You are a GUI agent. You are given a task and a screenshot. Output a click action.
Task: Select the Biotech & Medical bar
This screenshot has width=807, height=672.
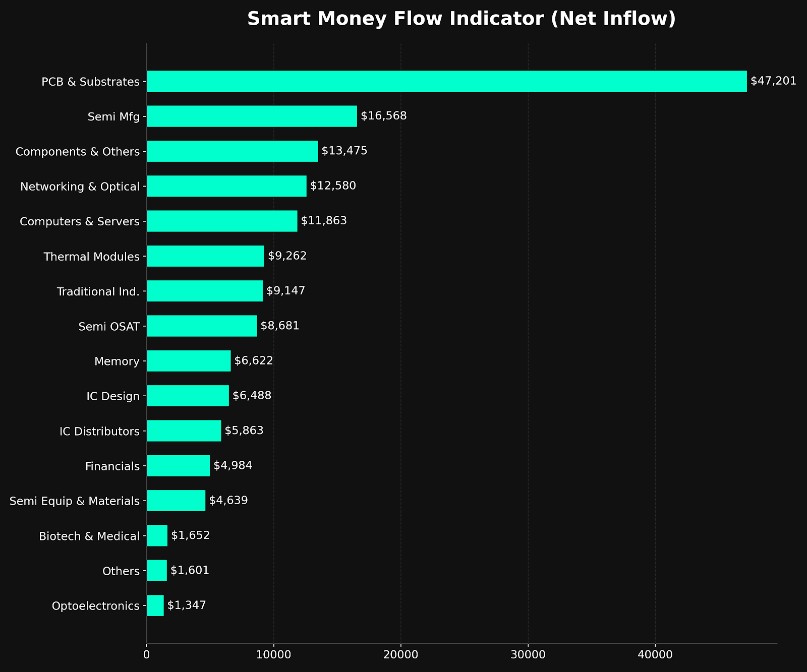pyautogui.click(x=157, y=535)
